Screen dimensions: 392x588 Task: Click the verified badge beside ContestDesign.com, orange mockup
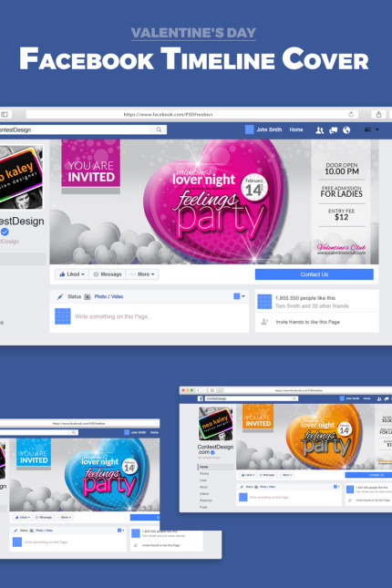point(212,452)
